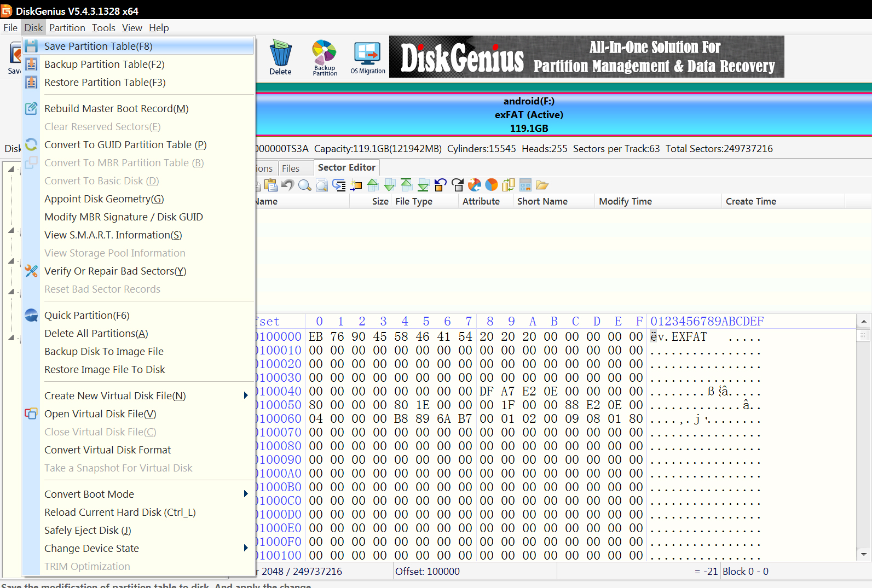Choose Appoint Disk Geometry
872x588 pixels.
pos(138,199)
